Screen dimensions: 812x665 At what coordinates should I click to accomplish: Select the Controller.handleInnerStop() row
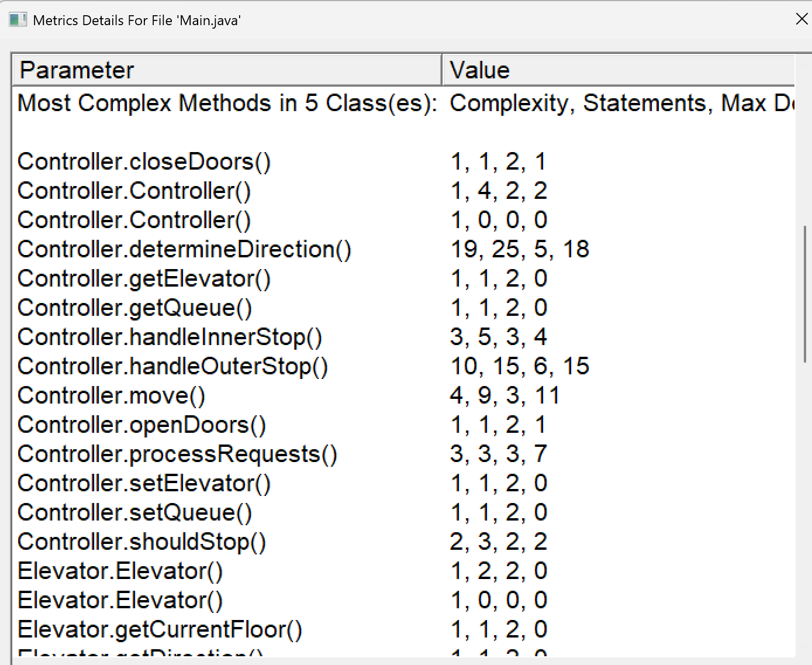pos(170,337)
